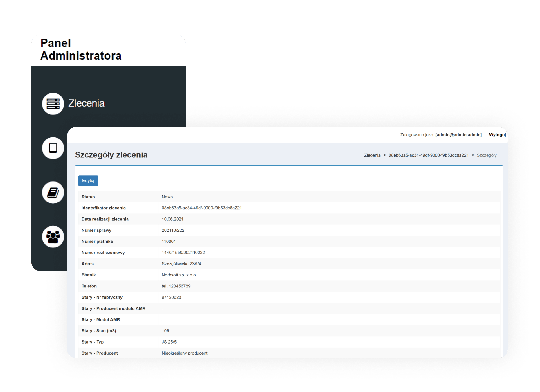Click Stary - Producent label

(100, 353)
